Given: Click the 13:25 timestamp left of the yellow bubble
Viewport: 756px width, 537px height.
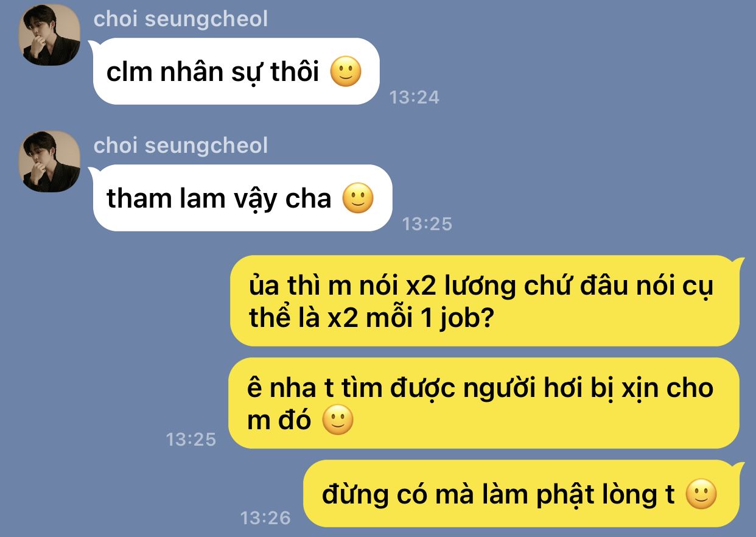Looking at the screenshot, I should 191,439.
